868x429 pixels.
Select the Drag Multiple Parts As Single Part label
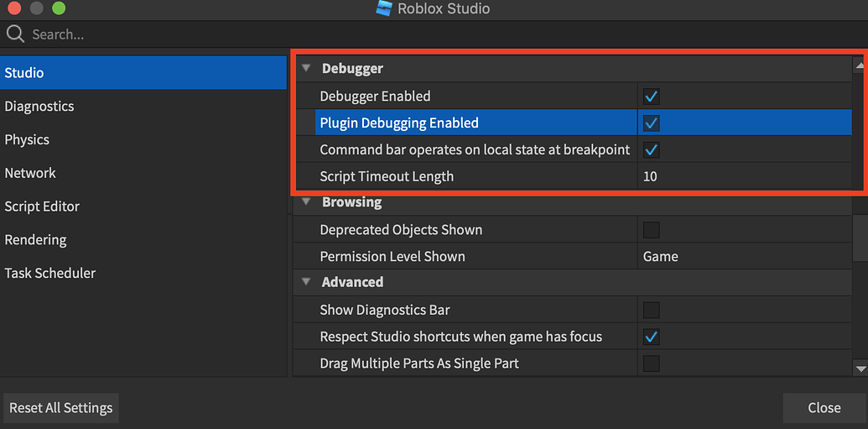coord(419,364)
